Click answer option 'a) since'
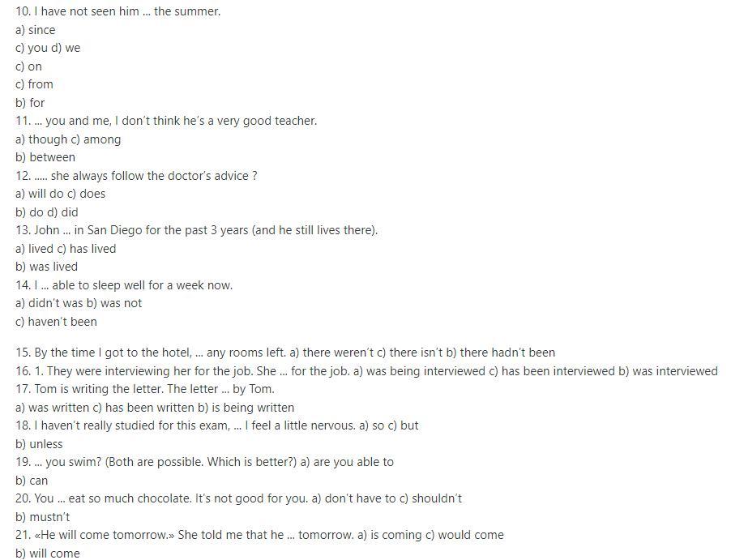This screenshot has height=560, width=731. pyautogui.click(x=36, y=30)
